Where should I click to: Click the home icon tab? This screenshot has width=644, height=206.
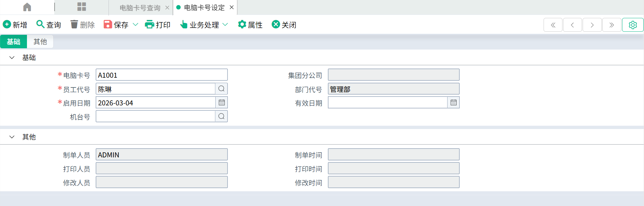(27, 7)
